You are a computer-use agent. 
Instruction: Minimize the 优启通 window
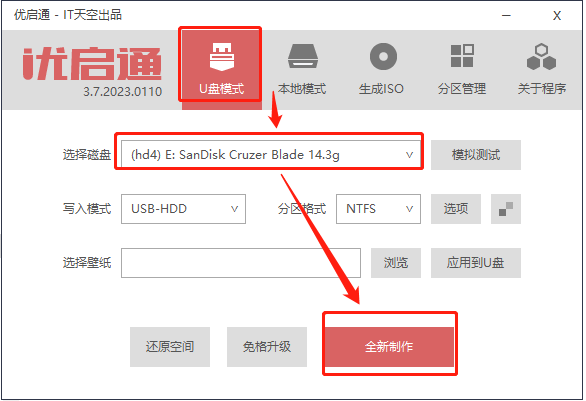[506, 15]
